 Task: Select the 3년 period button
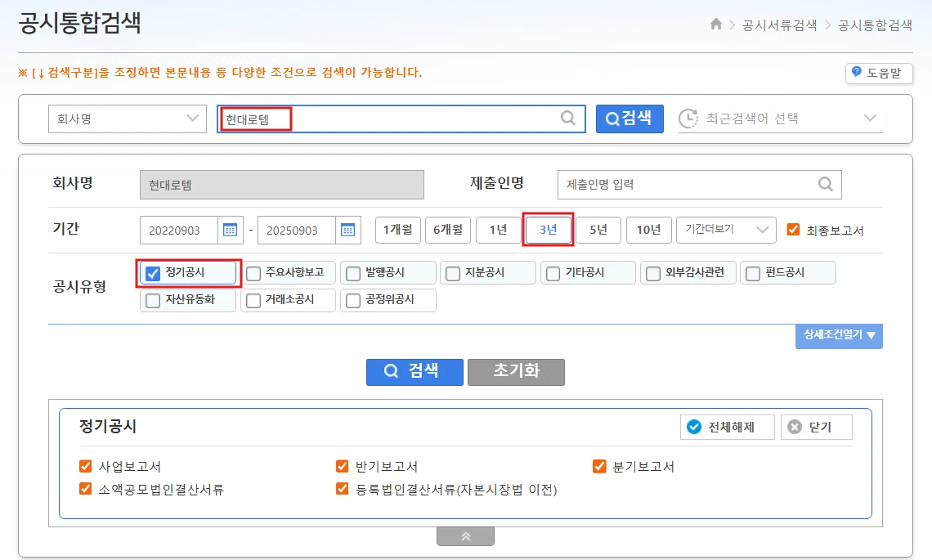pos(548,230)
